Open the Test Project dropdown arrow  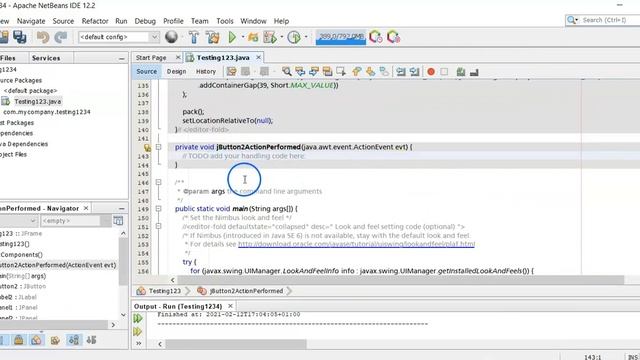pyautogui.click(x=281, y=37)
